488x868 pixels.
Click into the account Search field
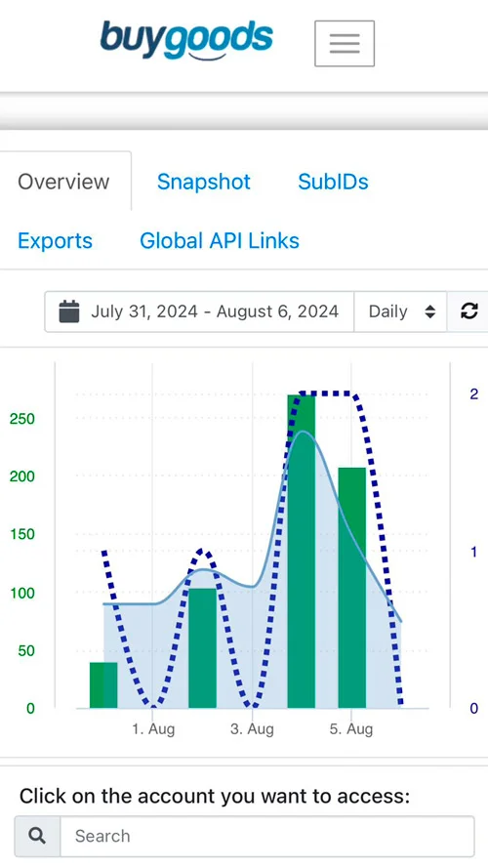(267, 836)
